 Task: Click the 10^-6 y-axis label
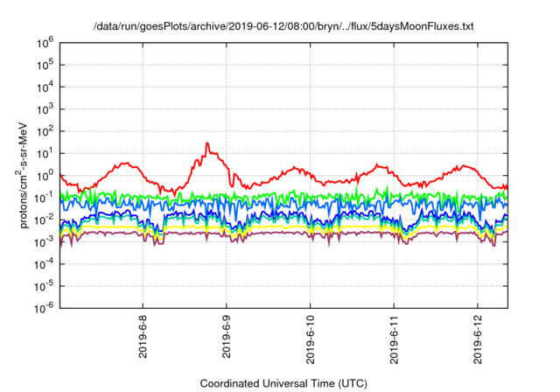click(44, 308)
